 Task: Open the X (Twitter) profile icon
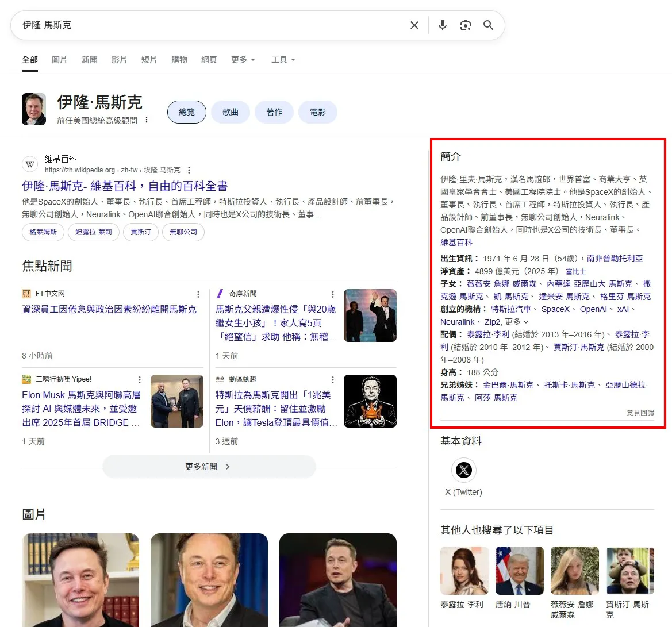click(463, 470)
